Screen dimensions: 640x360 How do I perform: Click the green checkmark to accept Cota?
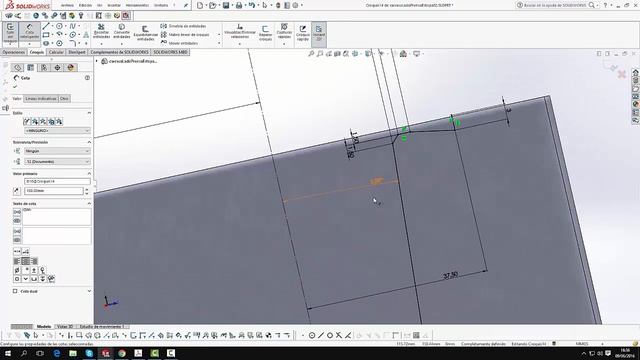point(16,87)
